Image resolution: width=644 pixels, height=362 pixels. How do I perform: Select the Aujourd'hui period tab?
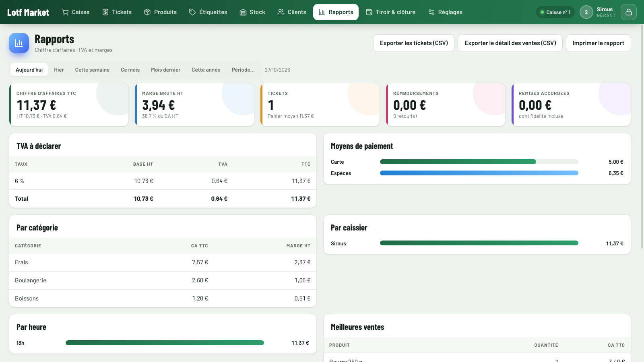pyautogui.click(x=29, y=70)
